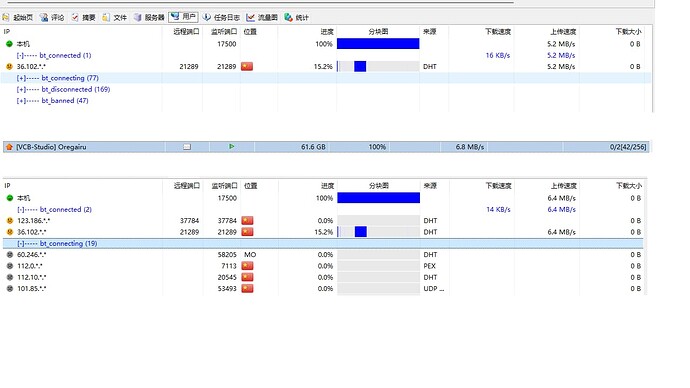Select the 服务器 server tab icon

point(138,17)
